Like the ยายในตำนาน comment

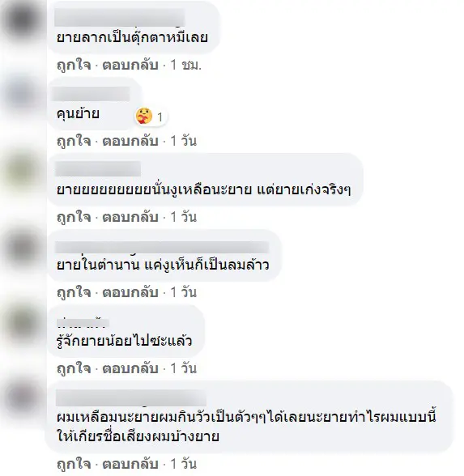74,292
